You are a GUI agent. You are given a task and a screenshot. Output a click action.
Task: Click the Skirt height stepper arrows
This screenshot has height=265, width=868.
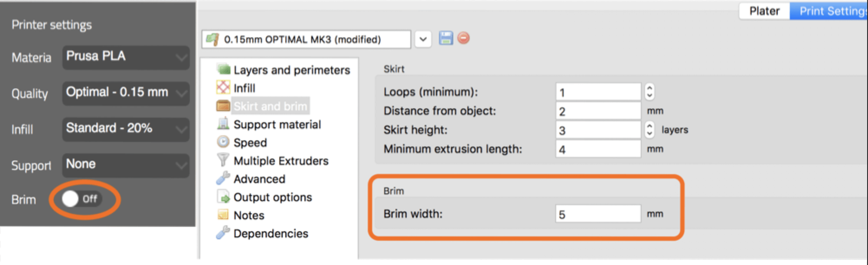[649, 129]
